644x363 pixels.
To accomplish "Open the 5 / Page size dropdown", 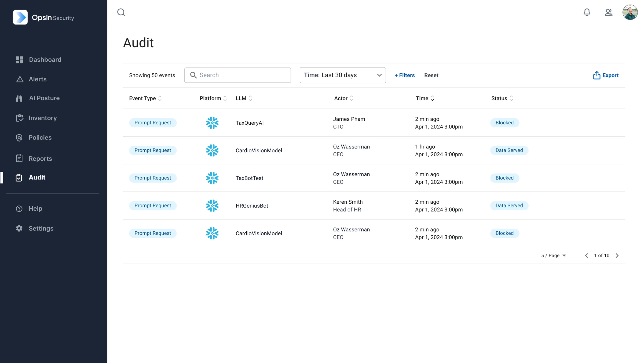I will click(554, 256).
